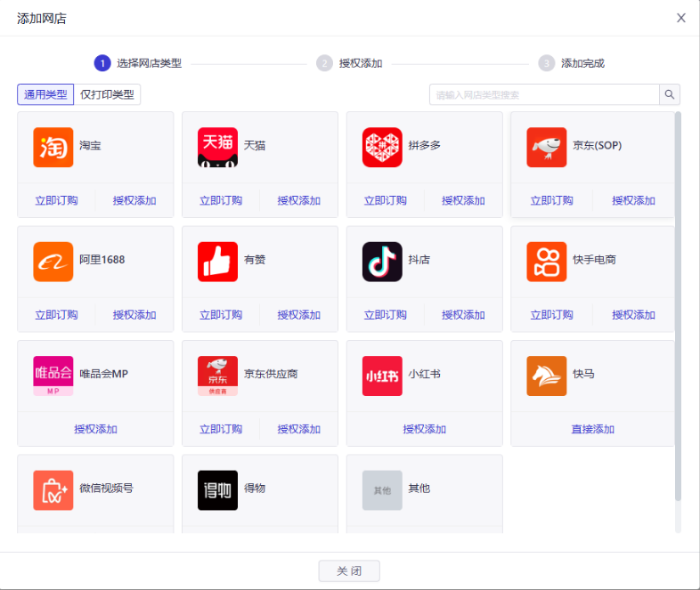The image size is (700, 590).
Task: Click 立即订购 under 拼多多
Action: 386,201
